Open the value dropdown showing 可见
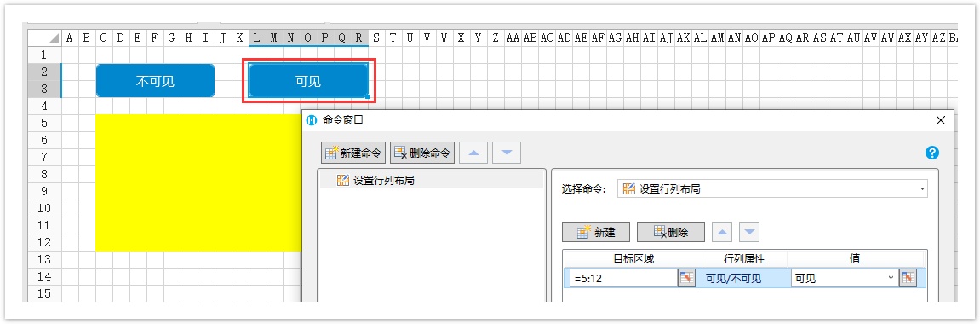The image size is (980, 324). (844, 278)
